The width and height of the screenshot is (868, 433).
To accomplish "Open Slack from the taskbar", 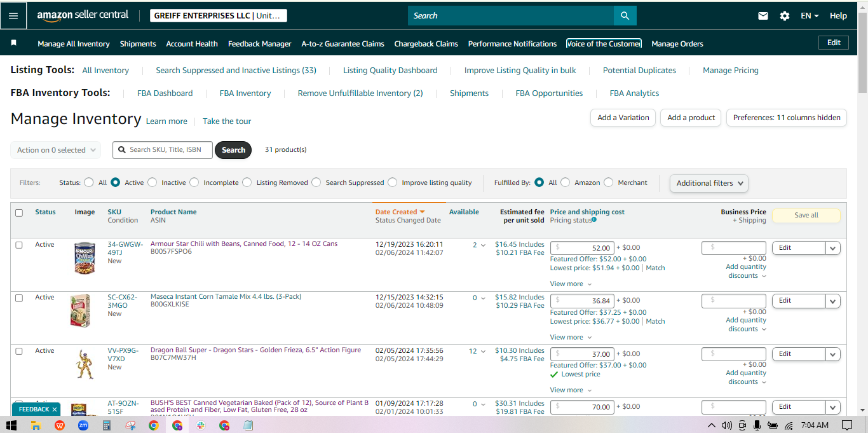I will click(x=201, y=425).
